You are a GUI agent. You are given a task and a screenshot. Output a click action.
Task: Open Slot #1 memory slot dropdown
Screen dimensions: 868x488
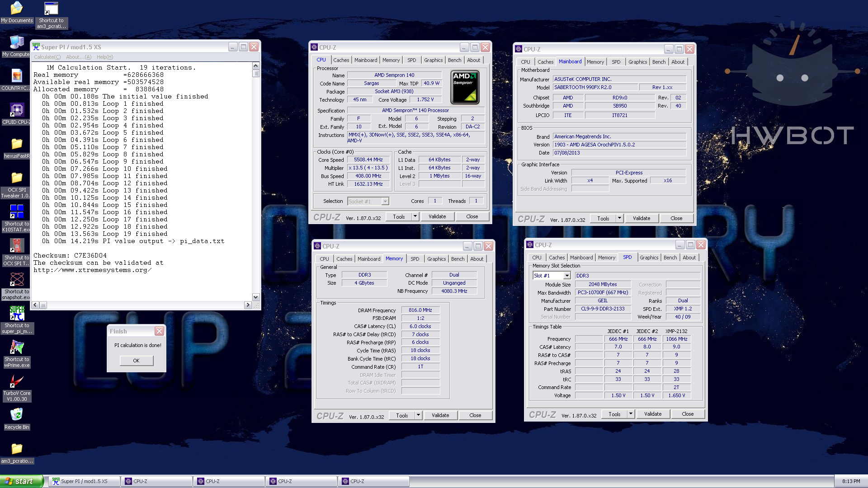tap(567, 276)
